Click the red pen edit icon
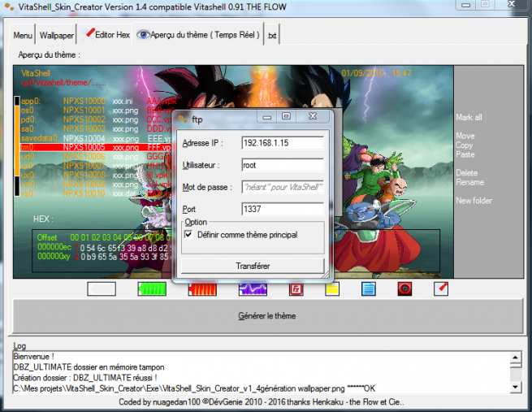532x412 pixels. (x=440, y=288)
